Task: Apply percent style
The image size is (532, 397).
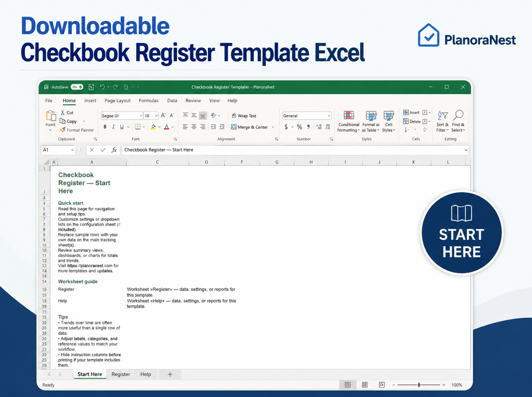Action: (299, 127)
